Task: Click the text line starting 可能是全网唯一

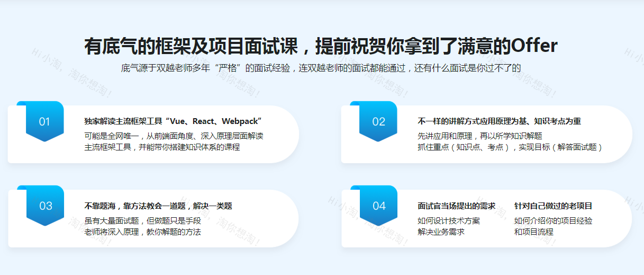Action: (x=174, y=136)
